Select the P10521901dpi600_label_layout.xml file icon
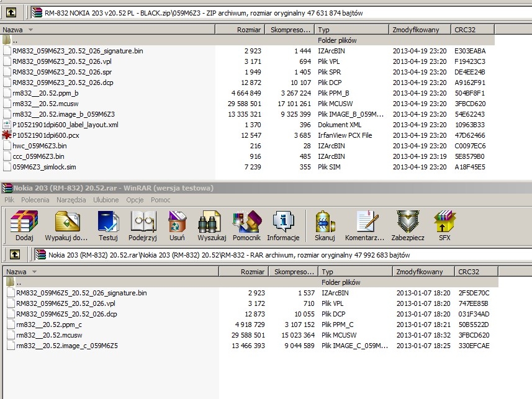This screenshot has width=532, height=399. tap(7, 125)
